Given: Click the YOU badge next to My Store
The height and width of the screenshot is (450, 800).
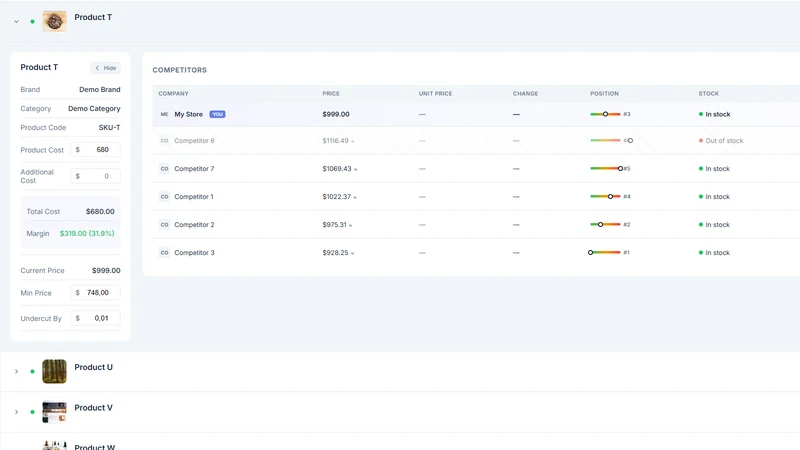Looking at the screenshot, I should click(217, 114).
